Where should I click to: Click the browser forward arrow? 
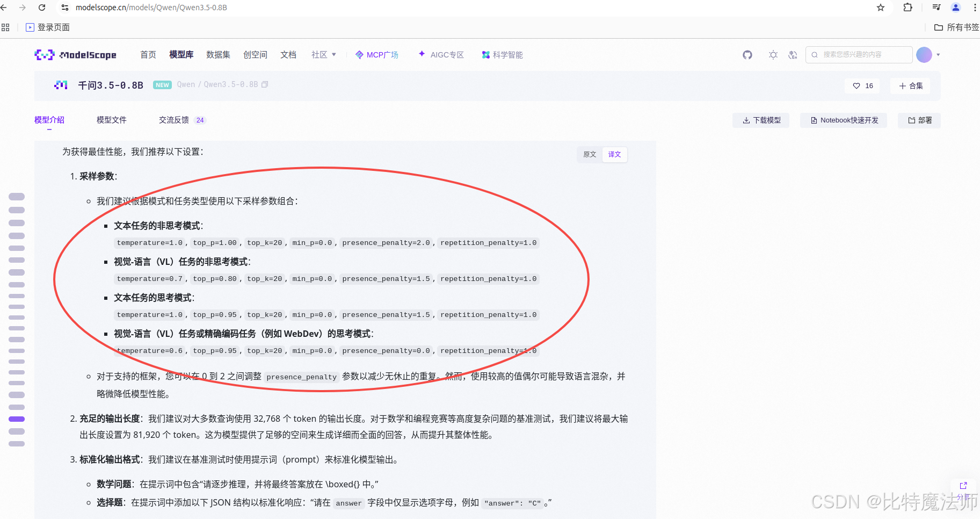[23, 8]
